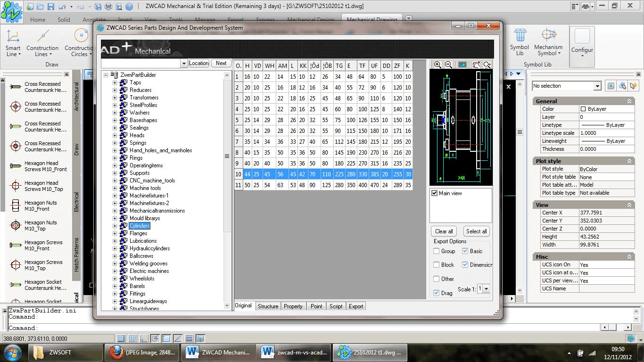The height and width of the screenshot is (362, 644).
Task: Uncheck the Dimension export option
Action: coord(465,265)
